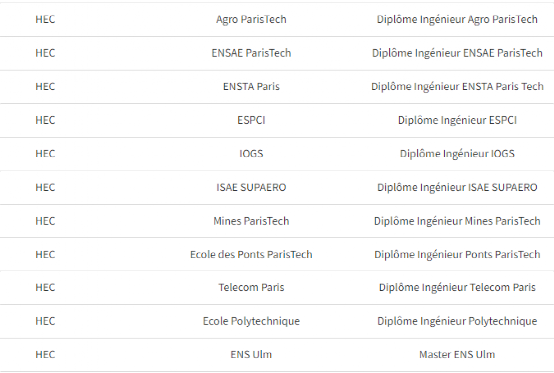Click Diplôme Ingénieur IOGS entry
This screenshot has width=554, height=373.
(x=457, y=154)
